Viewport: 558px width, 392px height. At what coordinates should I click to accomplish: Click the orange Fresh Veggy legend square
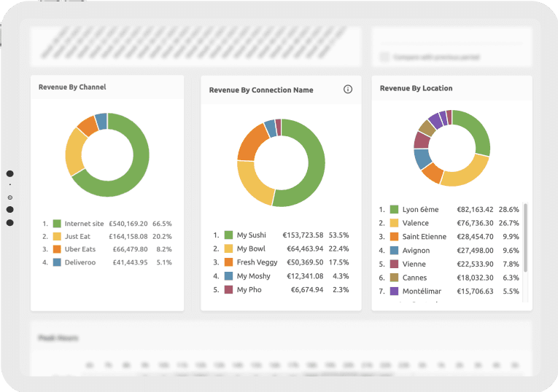tap(229, 262)
